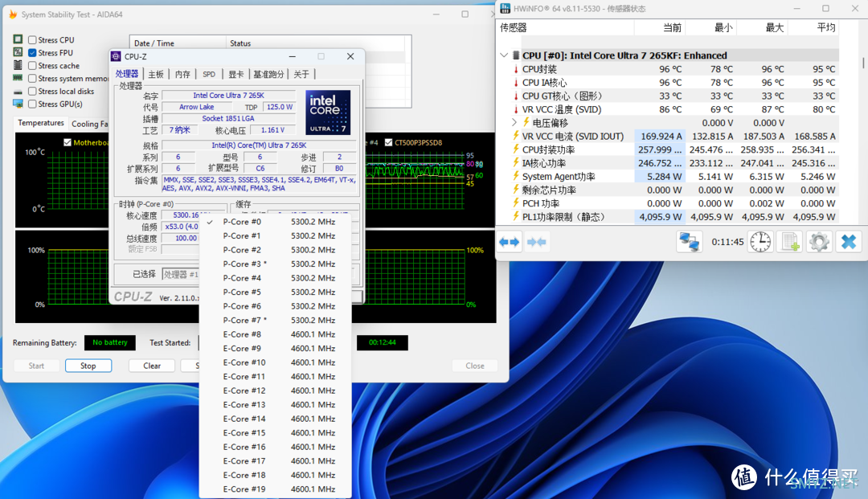Click the 当前 column header in HWiNFO
The width and height of the screenshot is (868, 499).
point(659,27)
